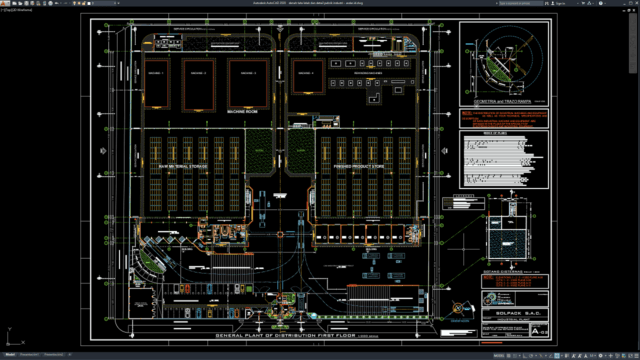This screenshot has height=360, width=640.
Task: Click the Help question mark icon
Action: pyautogui.click(x=601, y=3)
